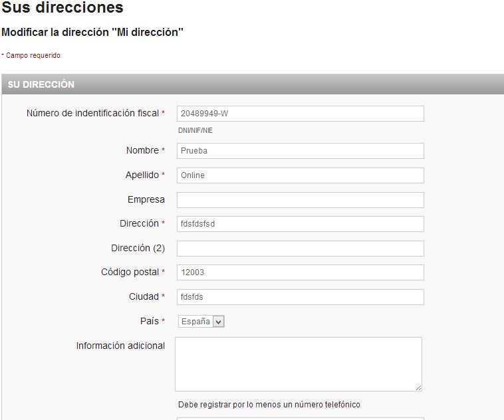Click the Nombre field label

[x=142, y=150]
